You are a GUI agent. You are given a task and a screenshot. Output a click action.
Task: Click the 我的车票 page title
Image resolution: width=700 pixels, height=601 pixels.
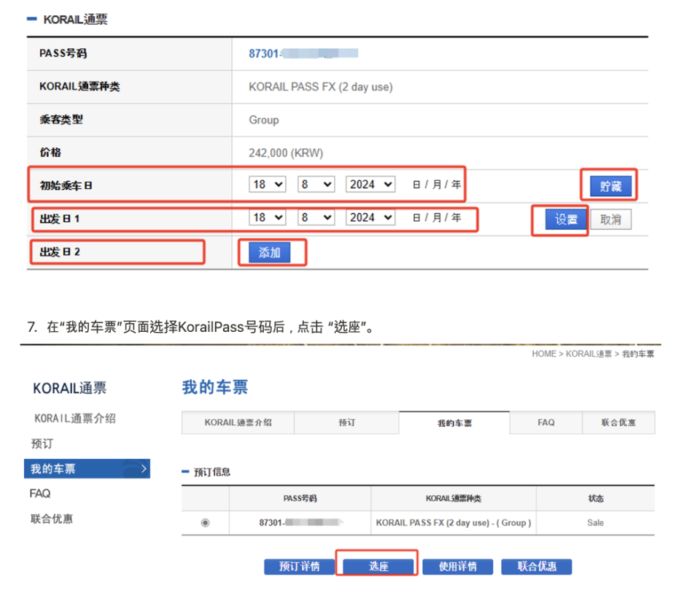(214, 387)
